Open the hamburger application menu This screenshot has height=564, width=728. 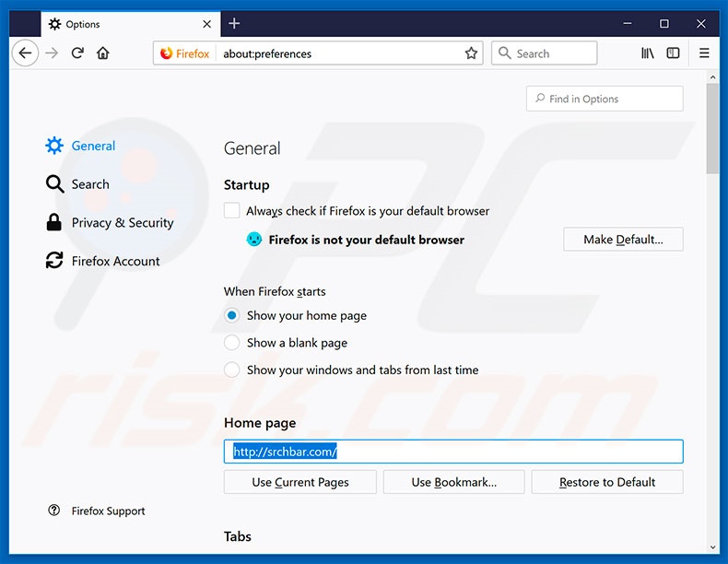coord(704,53)
